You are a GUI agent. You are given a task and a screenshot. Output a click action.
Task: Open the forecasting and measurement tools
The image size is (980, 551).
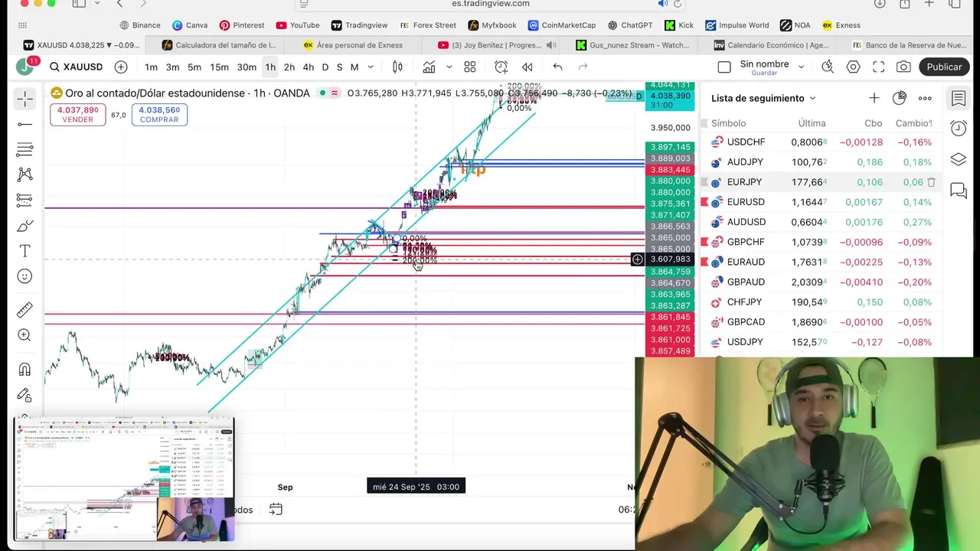point(24,201)
